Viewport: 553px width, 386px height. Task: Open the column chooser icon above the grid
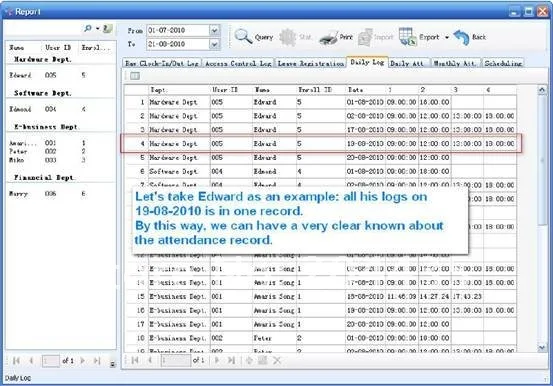tap(135, 76)
